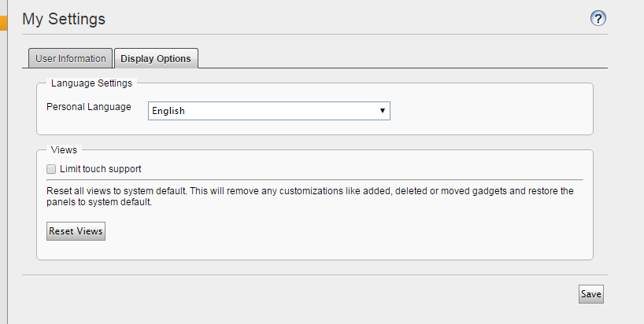This screenshot has height=324, width=644.
Task: Open help via the question mark icon
Action: coord(598,18)
